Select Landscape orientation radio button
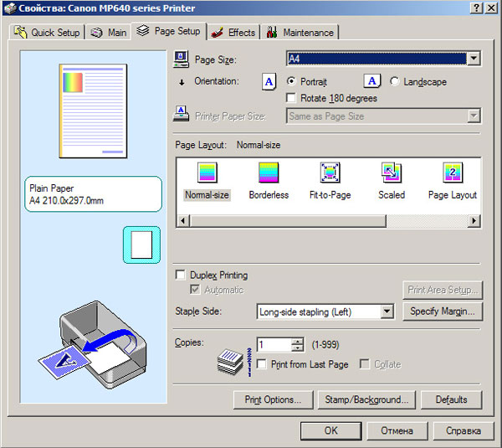Image resolution: width=502 pixels, height=448 pixels. [394, 81]
